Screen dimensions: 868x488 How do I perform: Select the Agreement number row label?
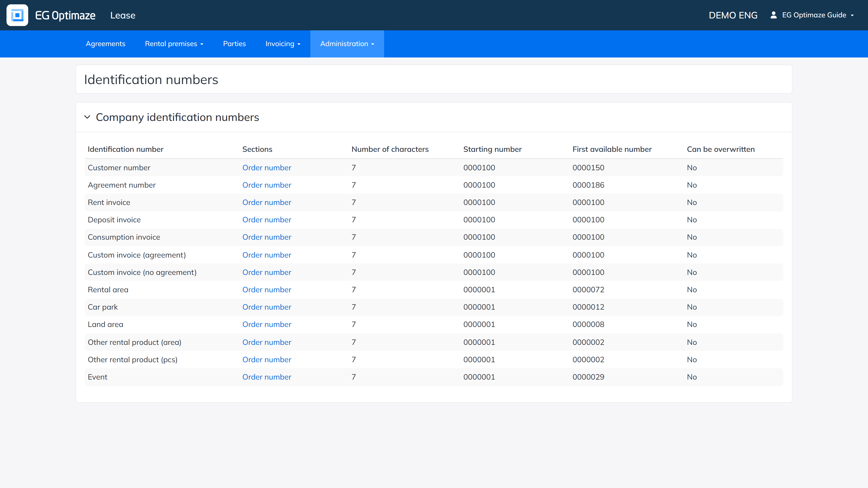pos(122,185)
